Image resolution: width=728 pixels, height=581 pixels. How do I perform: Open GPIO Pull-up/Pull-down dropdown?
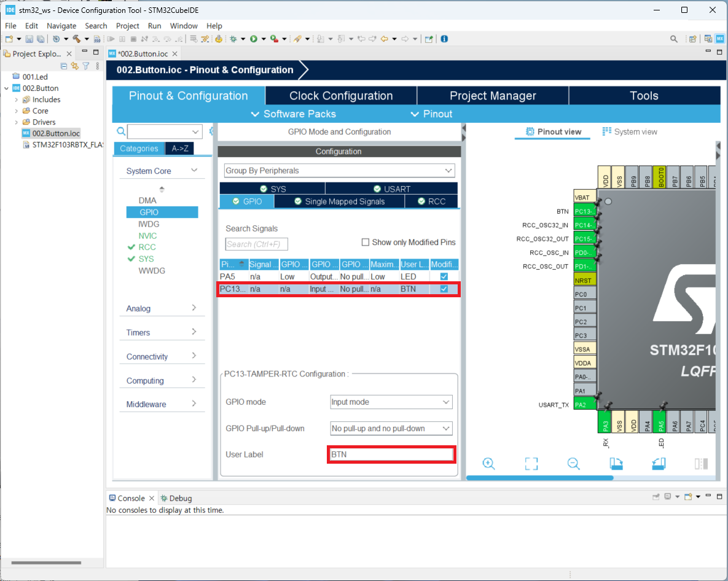pos(391,428)
